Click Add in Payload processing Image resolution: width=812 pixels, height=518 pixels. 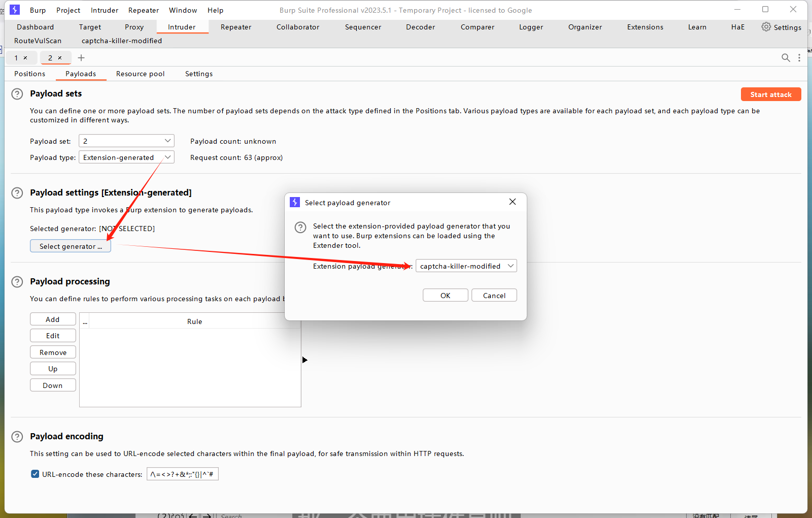[x=53, y=319]
